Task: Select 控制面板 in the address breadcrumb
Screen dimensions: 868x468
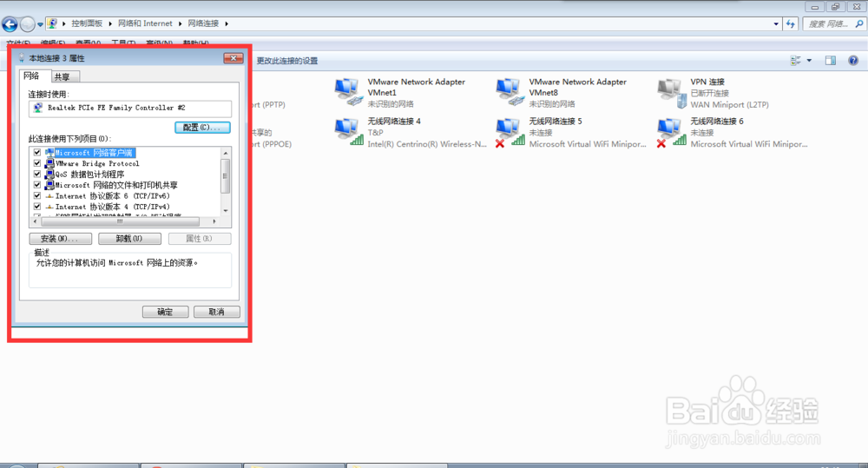Action: click(x=87, y=23)
